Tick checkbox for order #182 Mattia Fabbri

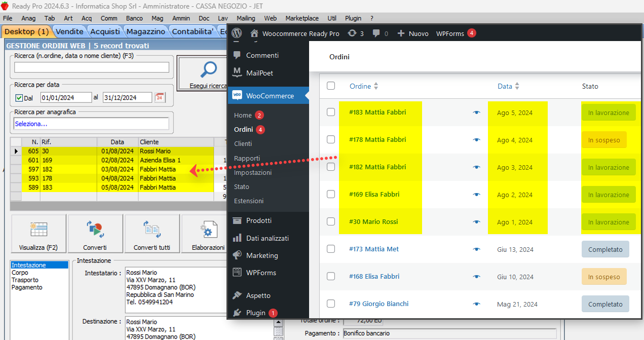pos(331,167)
